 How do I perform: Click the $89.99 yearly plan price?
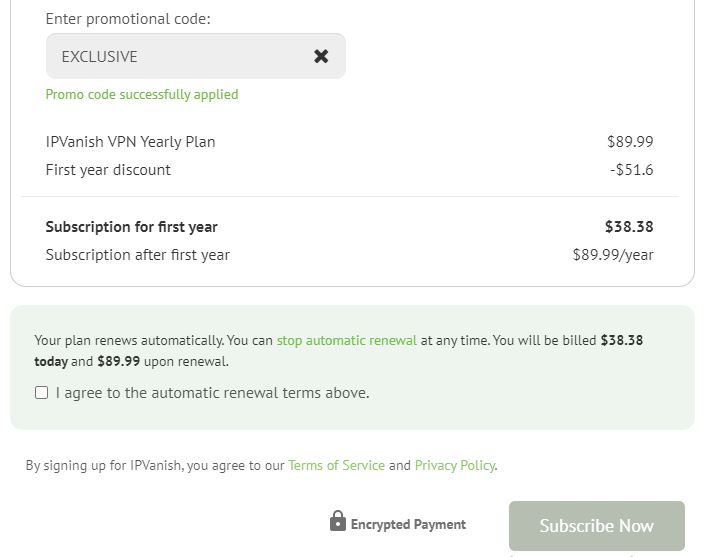click(x=630, y=142)
